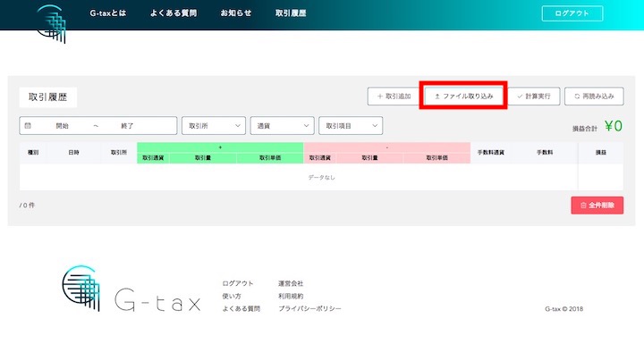Expand the 取引項目 dropdown filter
Image resolution: width=644 pixels, height=344 pixels.
coord(351,126)
